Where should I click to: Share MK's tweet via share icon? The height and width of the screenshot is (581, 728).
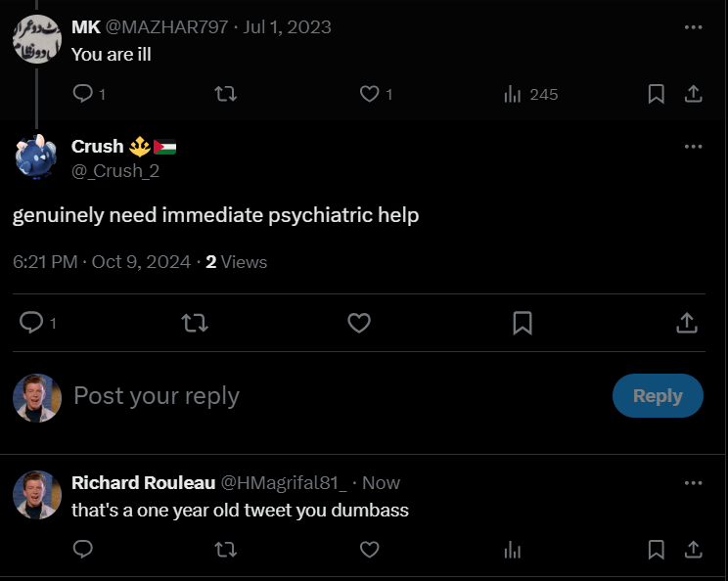[x=693, y=94]
